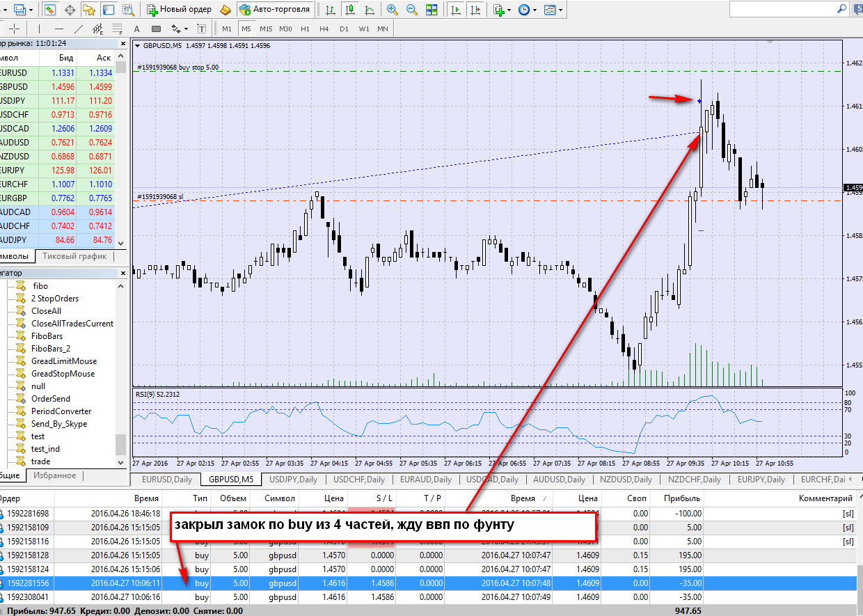Screen dimensions: 863x616
Task: Zoom in the chart with plus magnifier
Action: click(x=393, y=10)
